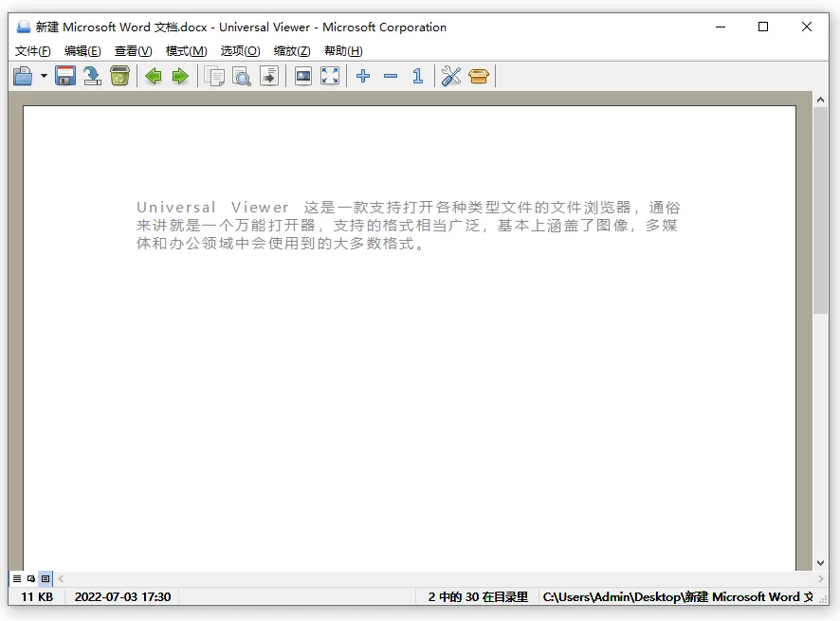Click the Find (magnifier) toolbar icon
The width and height of the screenshot is (840, 621).
[x=242, y=76]
